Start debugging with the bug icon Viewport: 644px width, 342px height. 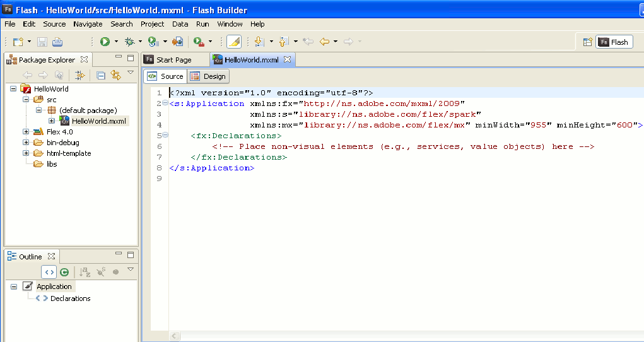(x=129, y=42)
